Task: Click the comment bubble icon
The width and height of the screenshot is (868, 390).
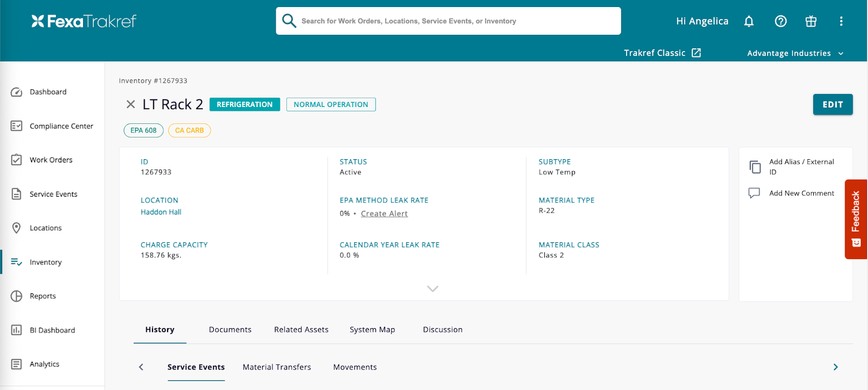Action: coord(754,193)
